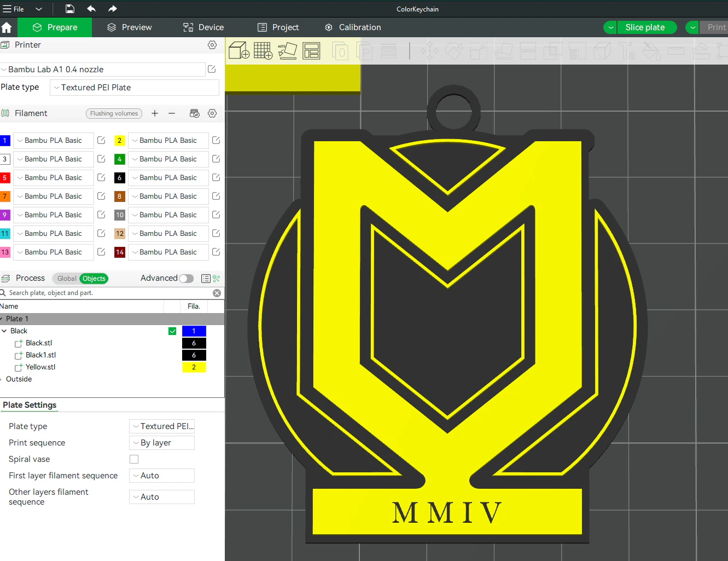Image resolution: width=728 pixels, height=561 pixels.
Task: Select Black.stl part in object list
Action: tap(39, 343)
